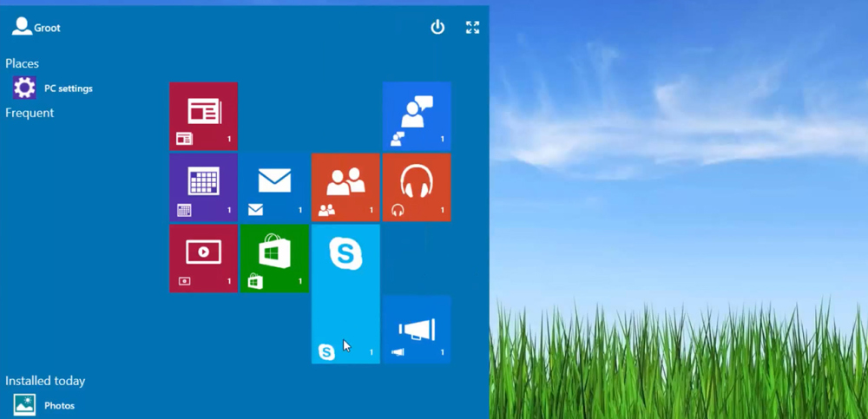Viewport: 868px width, 419px height.
Task: Open the orange People tile
Action: point(345,187)
